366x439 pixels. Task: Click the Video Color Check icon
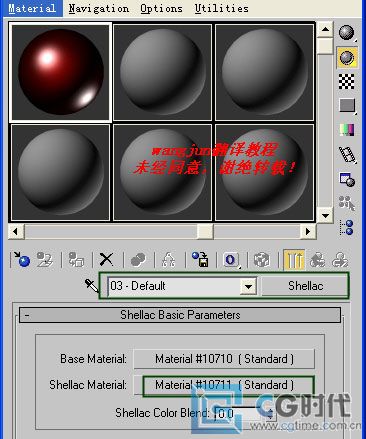click(347, 130)
